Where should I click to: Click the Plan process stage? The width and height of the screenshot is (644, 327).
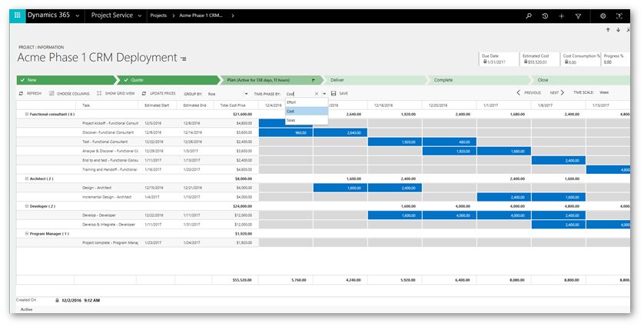[271, 80]
